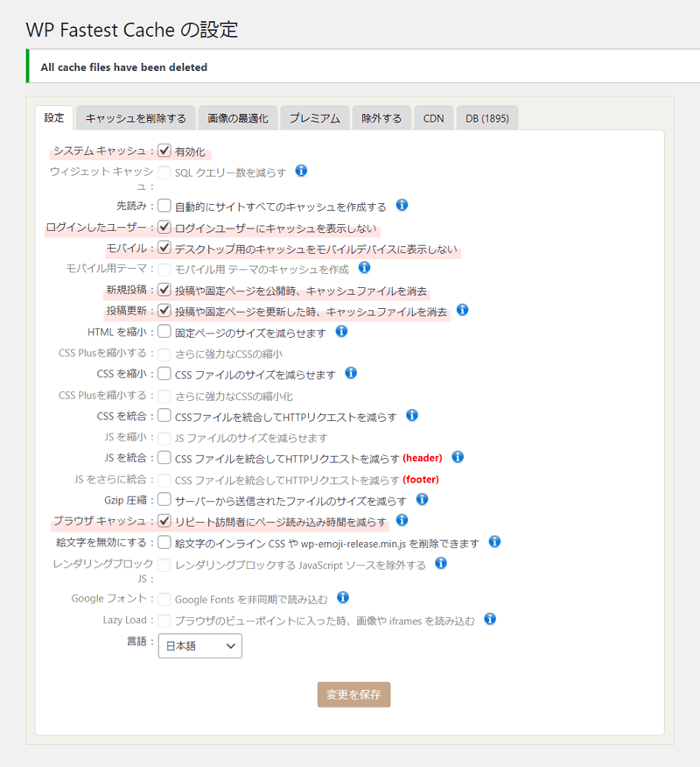
Task: Open info icon for Google フォント
Action: click(x=343, y=597)
